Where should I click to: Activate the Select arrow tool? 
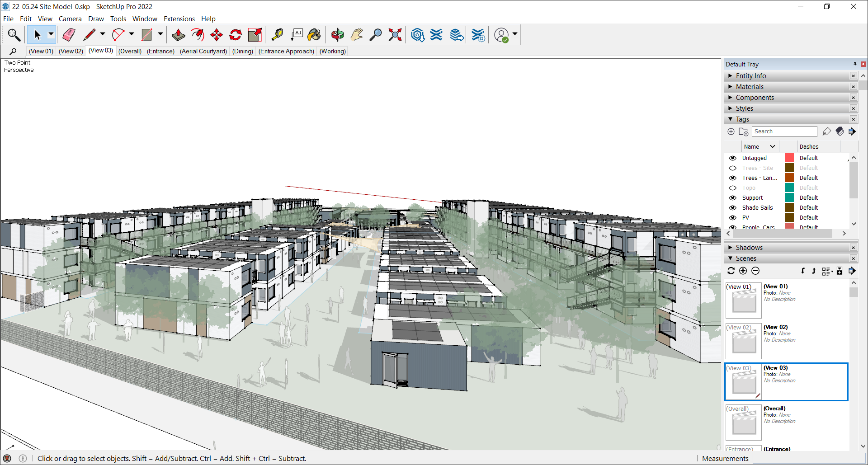[37, 35]
